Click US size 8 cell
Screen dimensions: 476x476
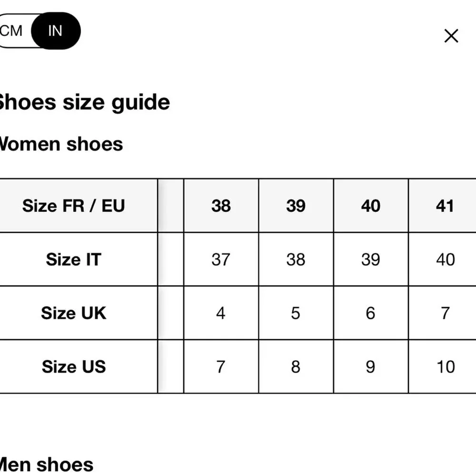pos(296,367)
